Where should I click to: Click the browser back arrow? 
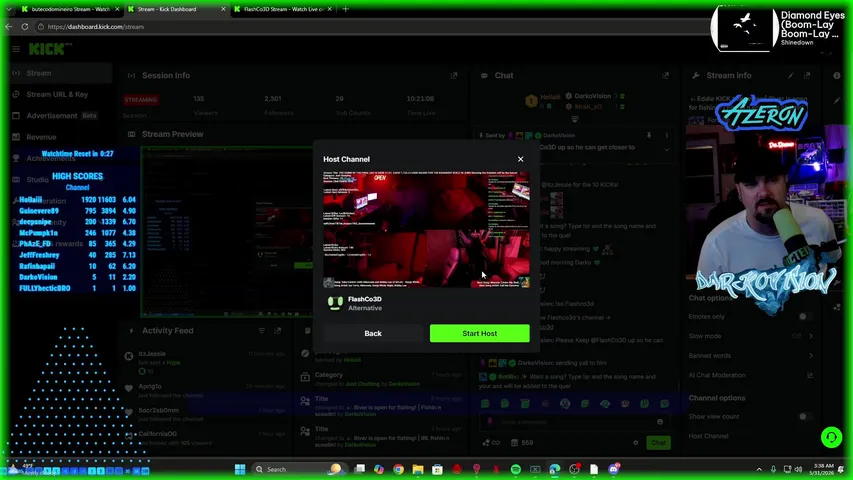9,26
